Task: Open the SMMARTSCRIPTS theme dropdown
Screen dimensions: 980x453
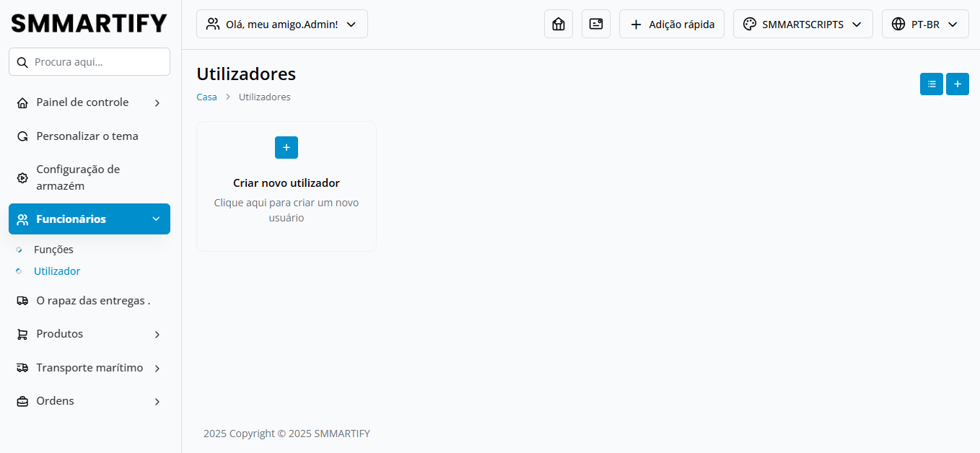Action: pyautogui.click(x=802, y=24)
